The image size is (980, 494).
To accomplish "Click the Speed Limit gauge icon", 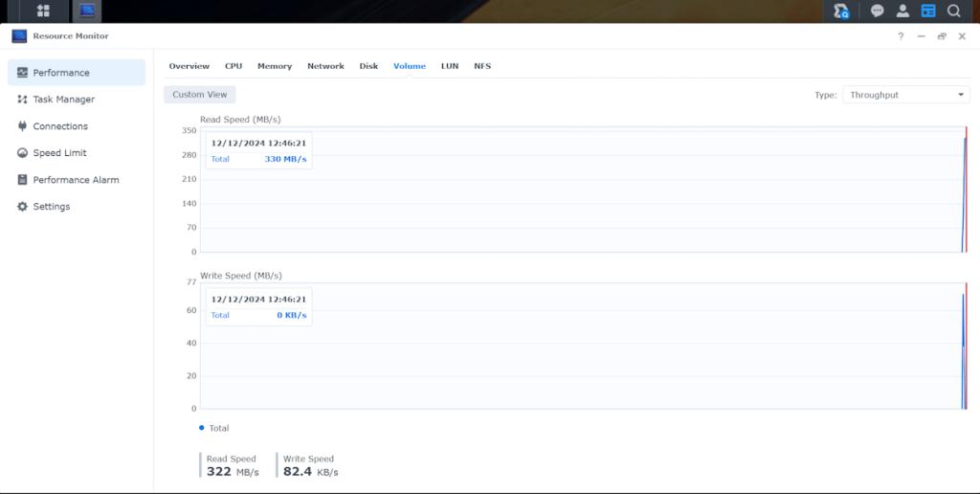I will point(23,152).
